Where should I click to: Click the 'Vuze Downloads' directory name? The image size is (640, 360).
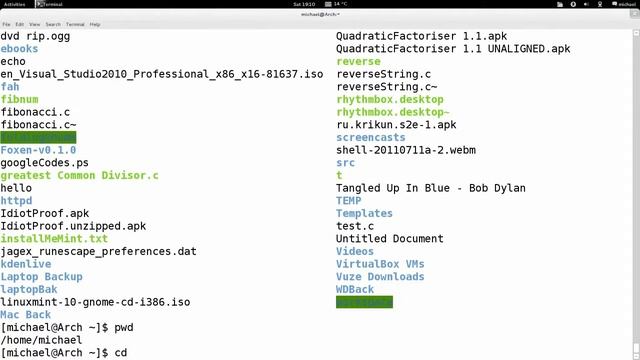tap(380, 277)
